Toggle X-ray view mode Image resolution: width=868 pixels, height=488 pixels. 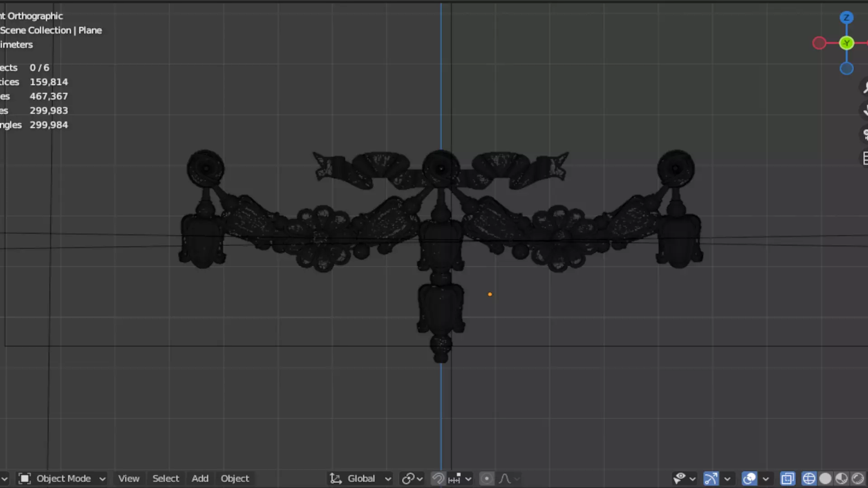tap(788, 479)
